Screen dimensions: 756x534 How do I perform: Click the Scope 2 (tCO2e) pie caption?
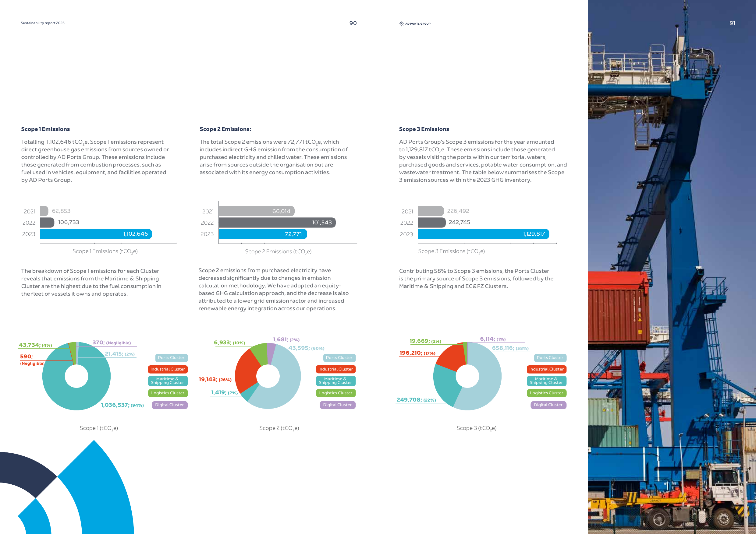279,428
